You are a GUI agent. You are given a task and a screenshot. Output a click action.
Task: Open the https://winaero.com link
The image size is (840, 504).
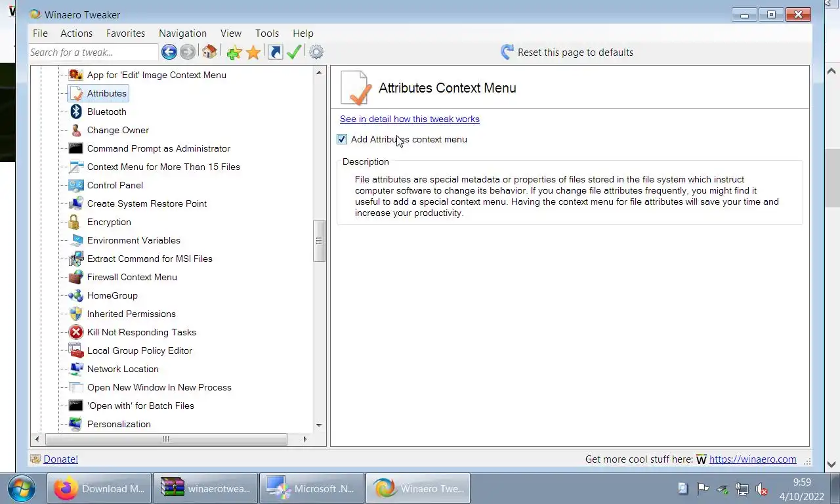[x=753, y=459]
